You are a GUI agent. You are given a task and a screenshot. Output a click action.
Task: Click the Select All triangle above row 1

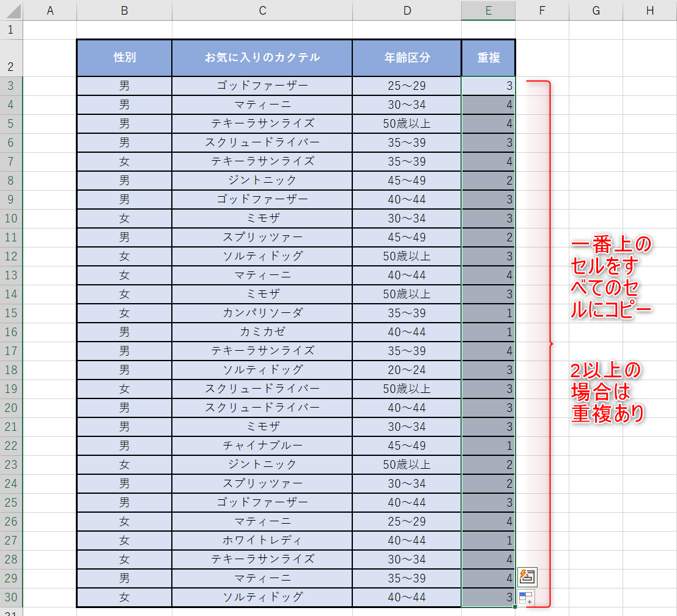[11, 10]
